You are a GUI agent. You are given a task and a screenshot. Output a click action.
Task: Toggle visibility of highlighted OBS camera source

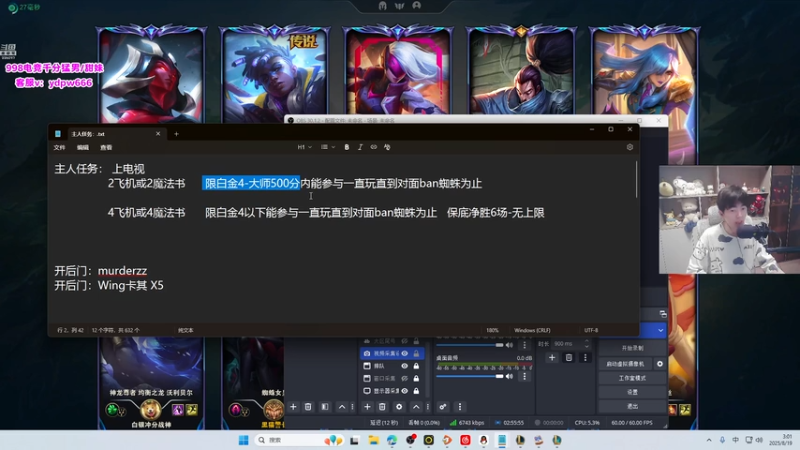click(405, 353)
